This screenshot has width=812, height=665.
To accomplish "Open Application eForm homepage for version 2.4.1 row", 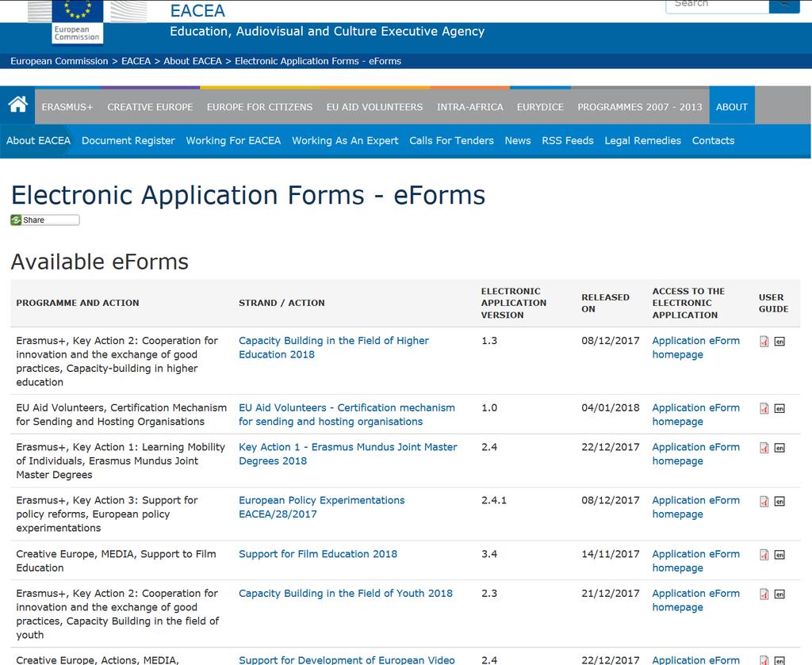I will click(x=695, y=507).
